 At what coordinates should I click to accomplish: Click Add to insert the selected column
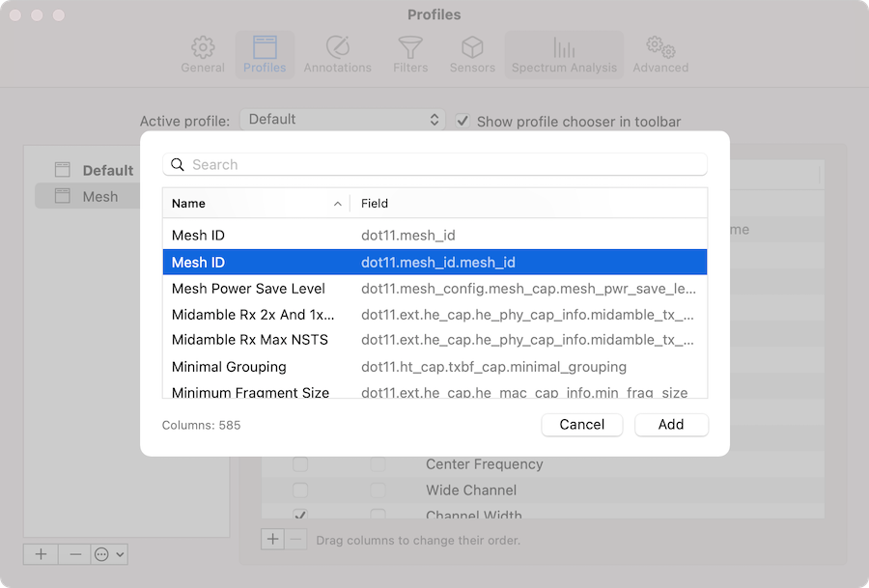(671, 424)
